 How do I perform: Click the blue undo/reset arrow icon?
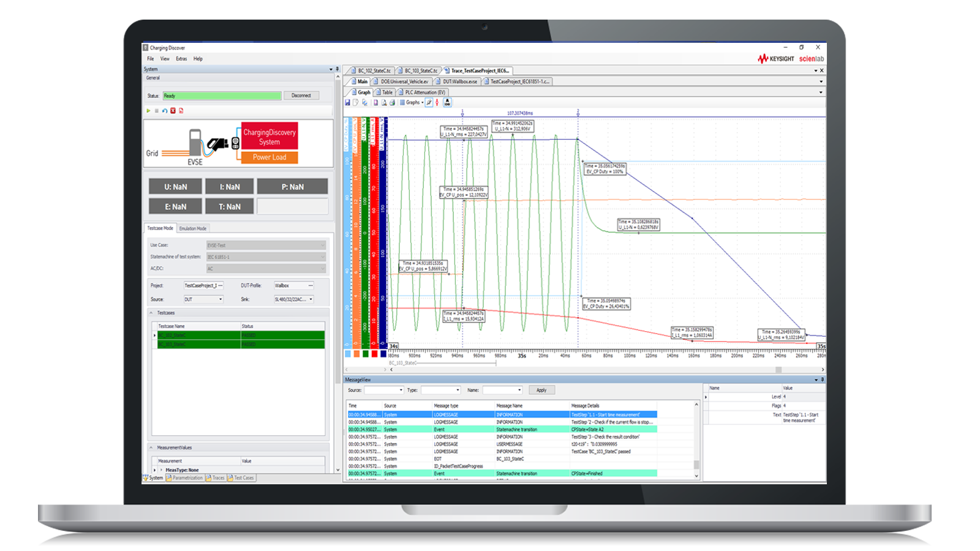[x=165, y=110]
